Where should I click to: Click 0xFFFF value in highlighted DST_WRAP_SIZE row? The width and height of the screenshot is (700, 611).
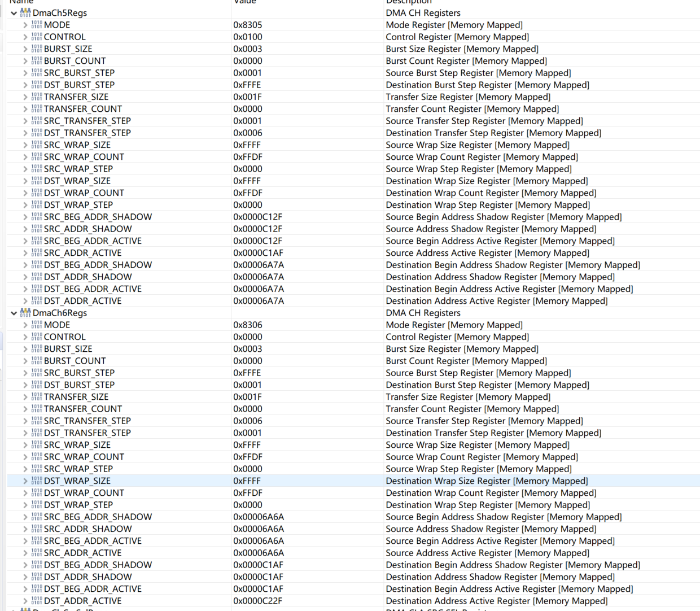(x=247, y=481)
